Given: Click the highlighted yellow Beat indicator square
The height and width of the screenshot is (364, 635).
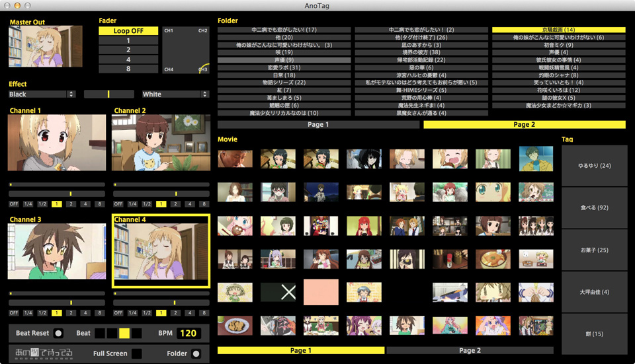Looking at the screenshot, I should tap(124, 333).
